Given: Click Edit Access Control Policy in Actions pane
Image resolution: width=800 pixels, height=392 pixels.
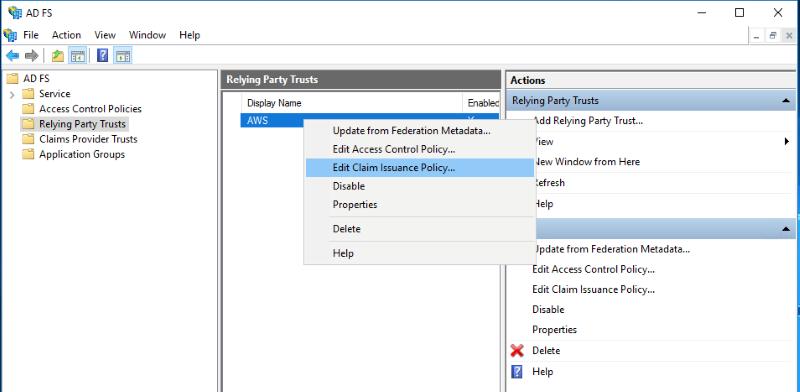Looking at the screenshot, I should coord(593,269).
